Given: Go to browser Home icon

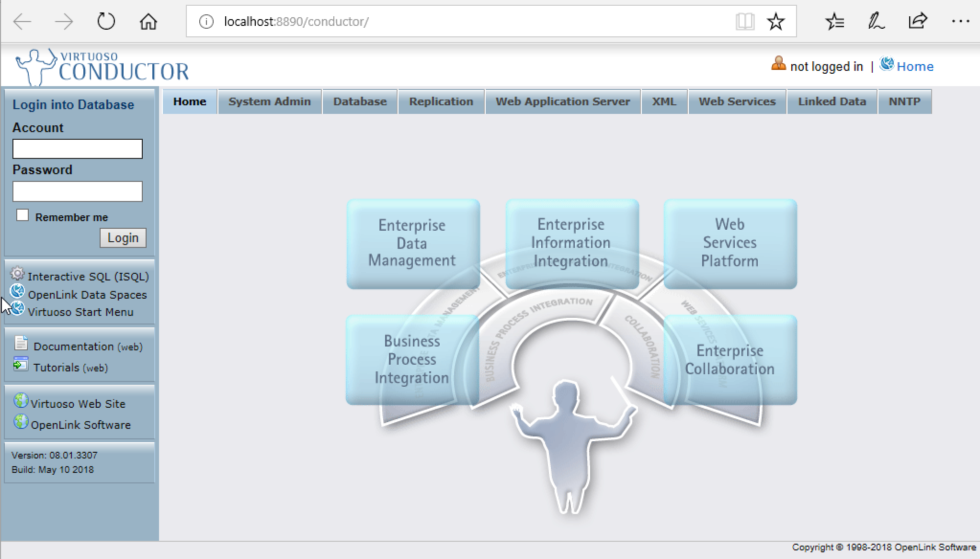Looking at the screenshot, I should pyautogui.click(x=148, y=22).
